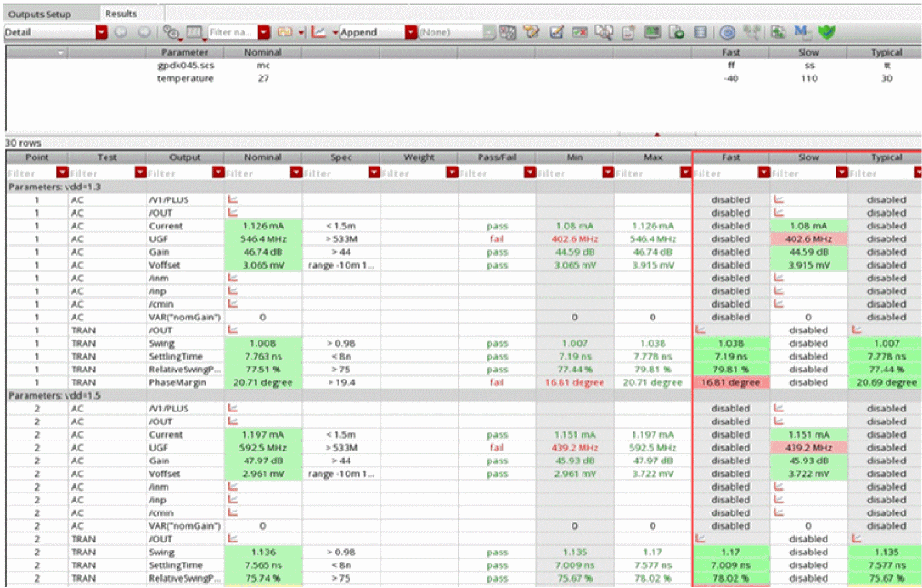Click the green shield icon in toolbar

[x=826, y=32]
